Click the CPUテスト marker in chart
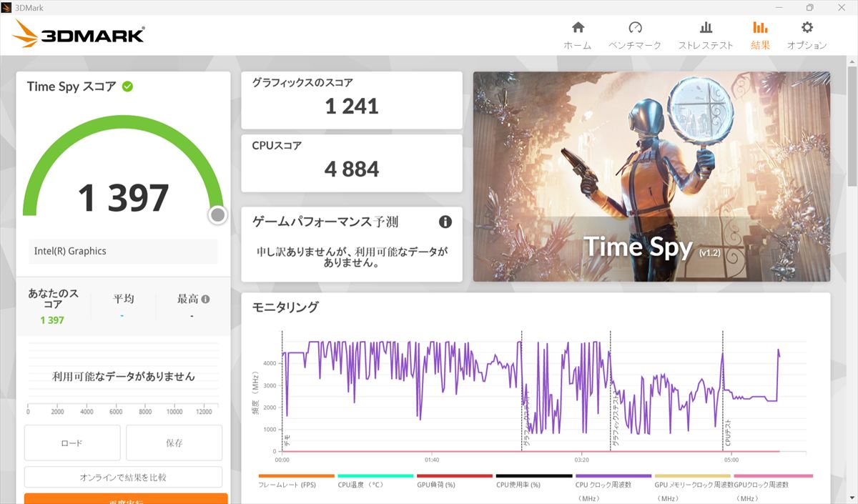The width and height of the screenshot is (858, 504). point(727,433)
